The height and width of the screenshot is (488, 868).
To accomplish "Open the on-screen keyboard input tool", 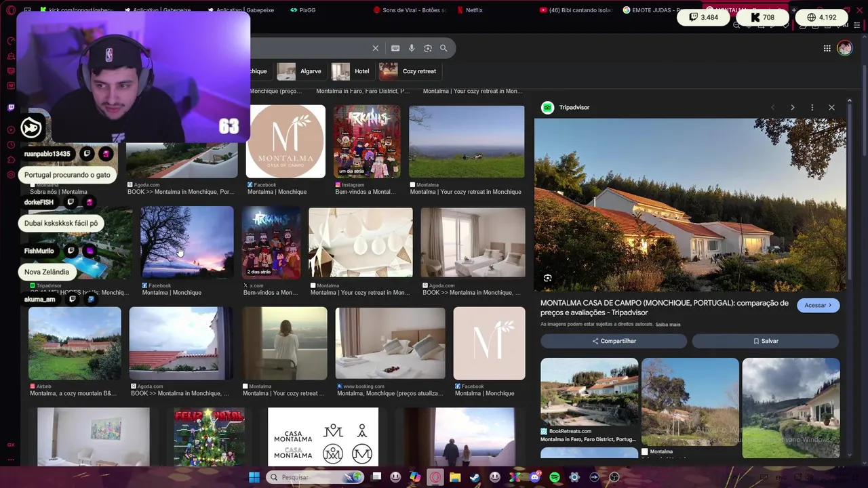I will [x=395, y=48].
